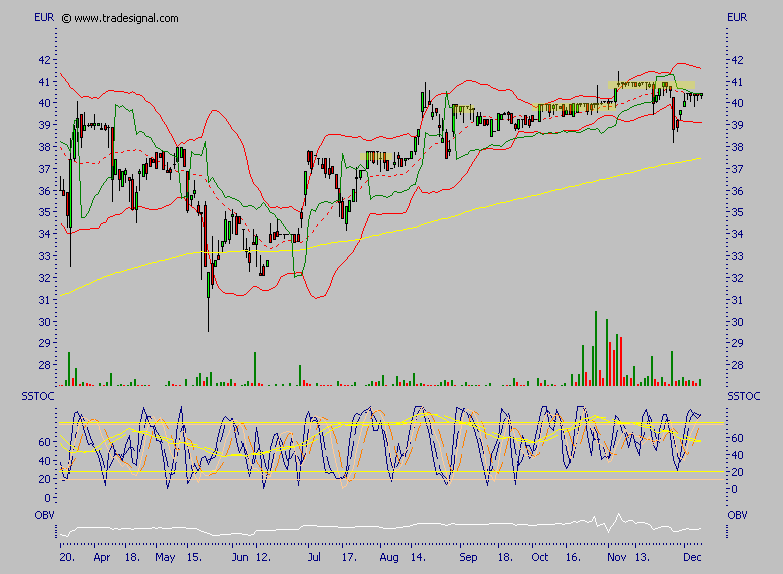Click the Jul label on the date axis

tap(314, 558)
